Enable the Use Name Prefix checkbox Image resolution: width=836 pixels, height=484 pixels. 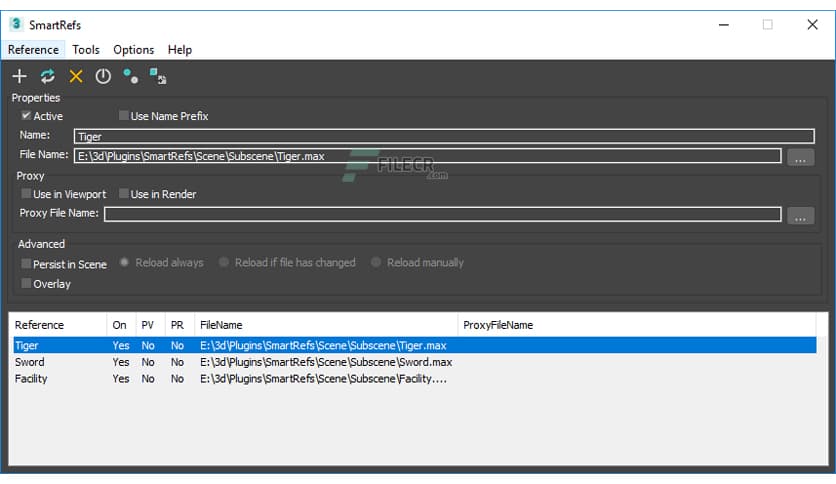tap(124, 116)
